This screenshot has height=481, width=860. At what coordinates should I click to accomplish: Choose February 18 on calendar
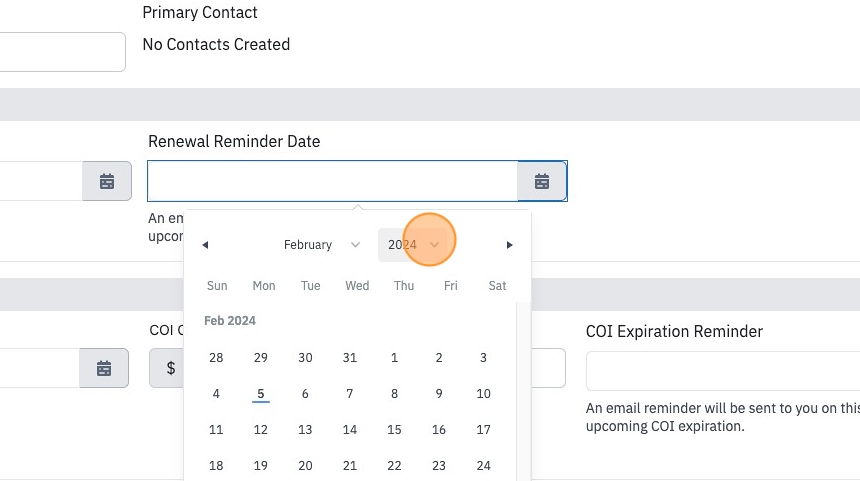click(x=216, y=466)
